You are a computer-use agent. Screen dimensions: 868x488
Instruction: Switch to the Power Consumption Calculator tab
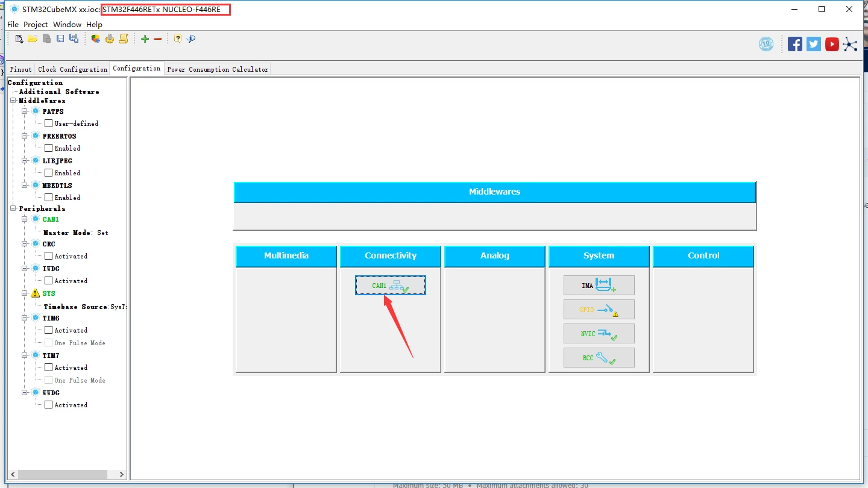pos(218,69)
